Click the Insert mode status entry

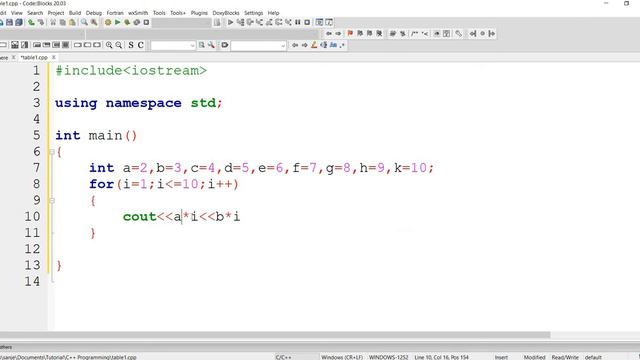point(501,357)
